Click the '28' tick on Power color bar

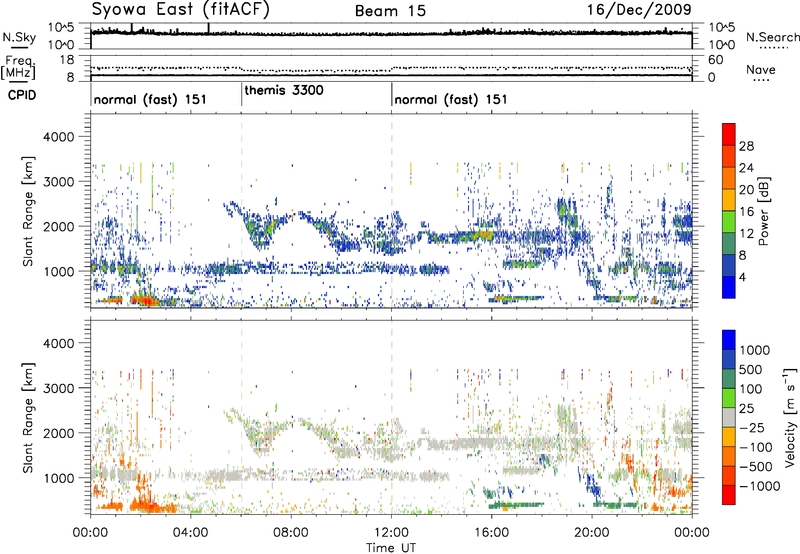(746, 146)
